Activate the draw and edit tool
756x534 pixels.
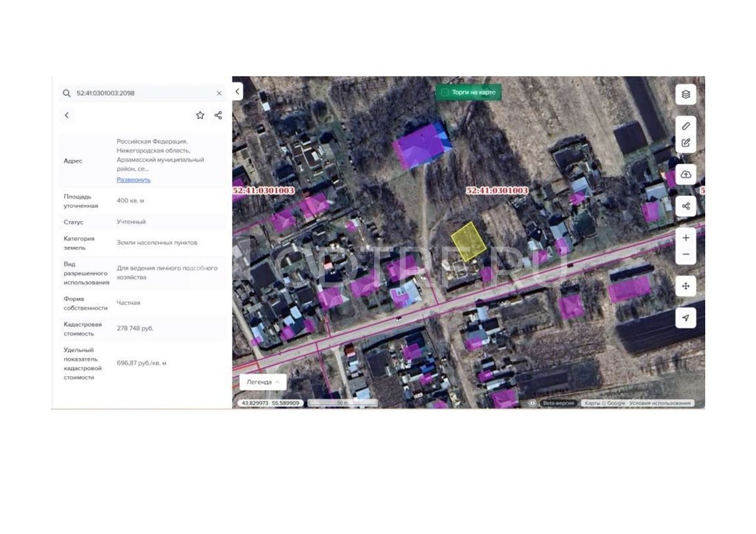click(685, 142)
